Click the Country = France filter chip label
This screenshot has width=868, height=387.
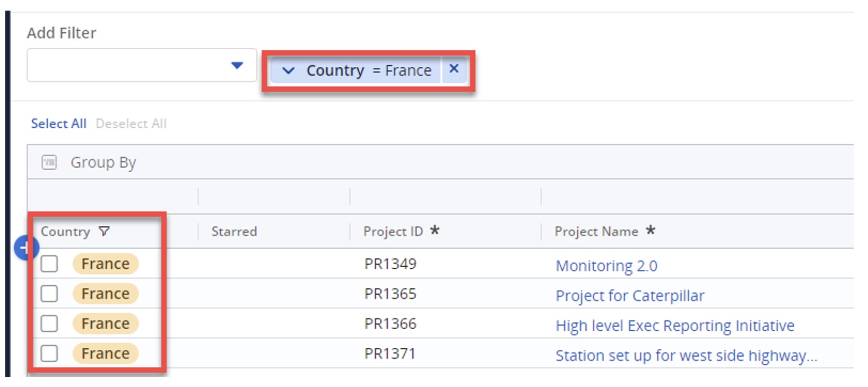(369, 71)
